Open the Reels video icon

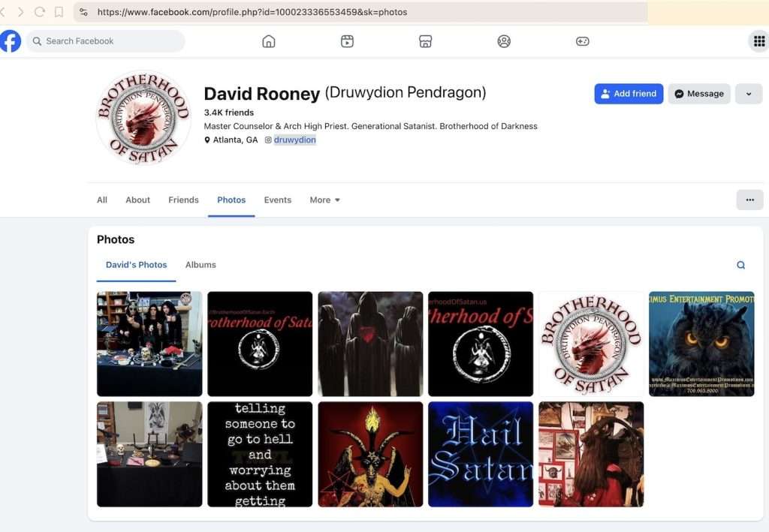(347, 41)
